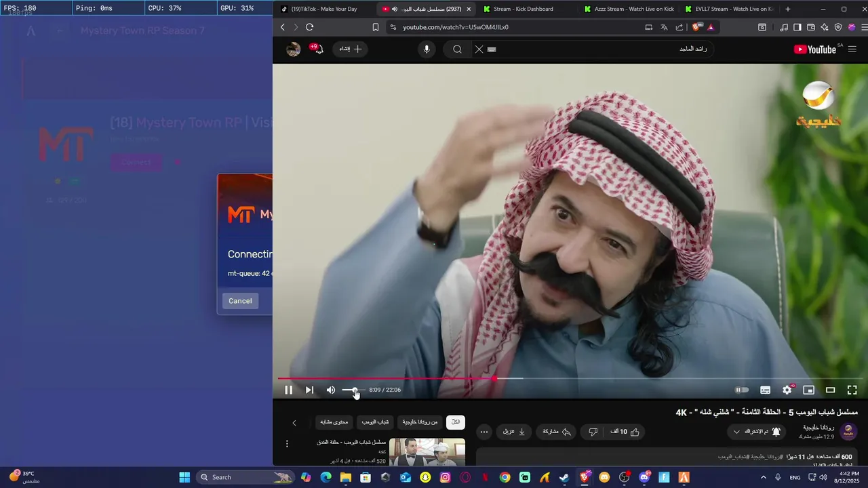This screenshot has width=868, height=488.
Task: Select the الكل filter chip
Action: tap(456, 422)
